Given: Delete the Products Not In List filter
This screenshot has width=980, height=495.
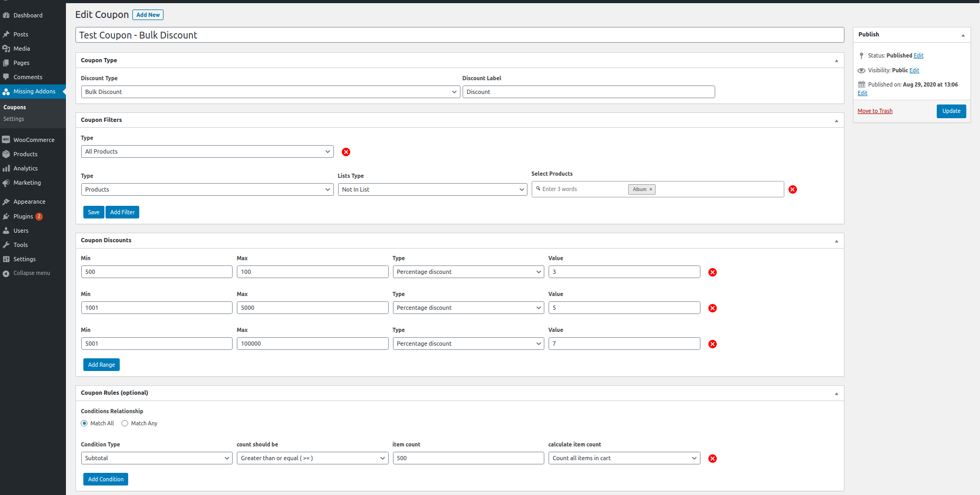Looking at the screenshot, I should [x=793, y=189].
